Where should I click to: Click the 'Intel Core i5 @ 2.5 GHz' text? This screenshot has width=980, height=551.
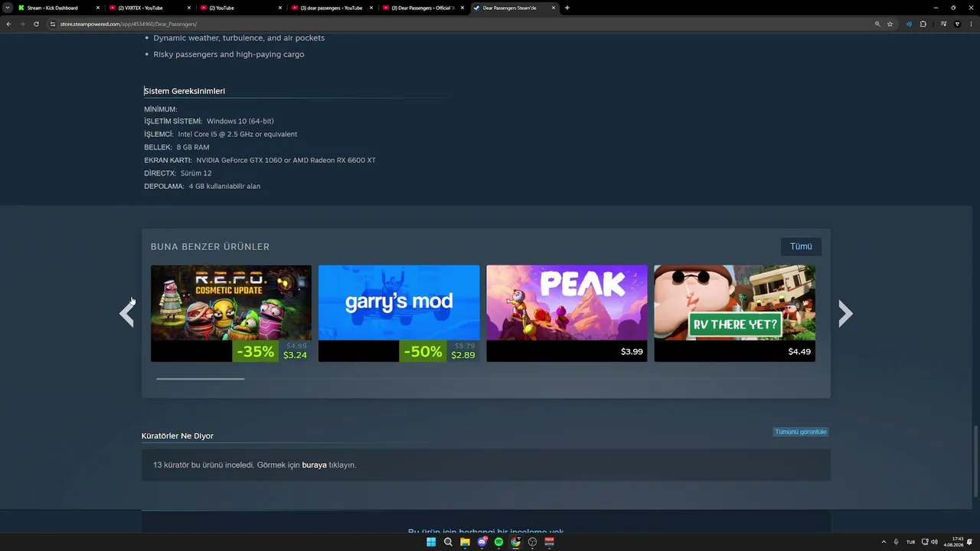coord(237,134)
